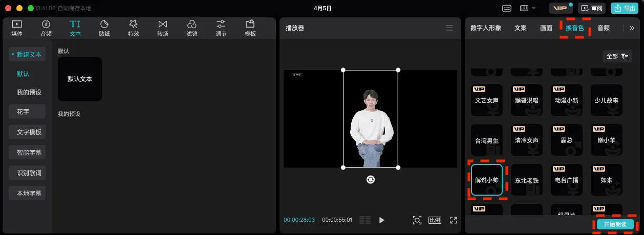Click the bottom-right handle of avatar frame
Screen dimensions: 644x235
(398, 168)
